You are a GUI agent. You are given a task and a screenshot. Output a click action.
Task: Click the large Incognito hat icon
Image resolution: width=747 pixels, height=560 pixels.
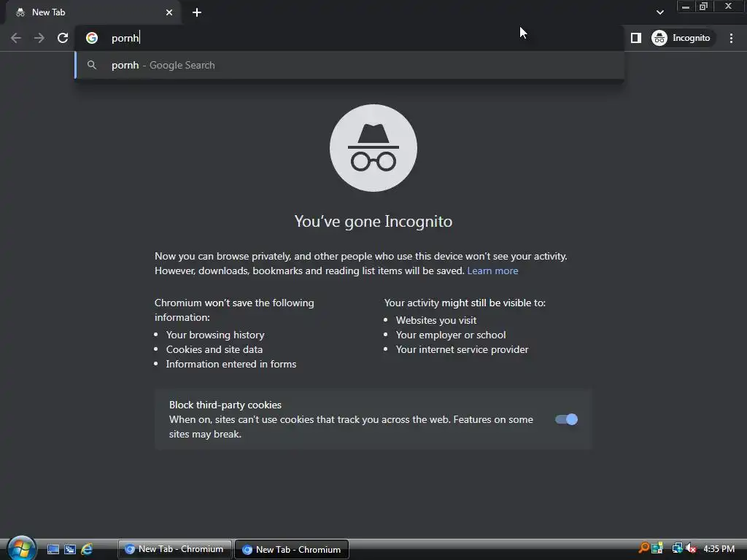[x=373, y=148]
